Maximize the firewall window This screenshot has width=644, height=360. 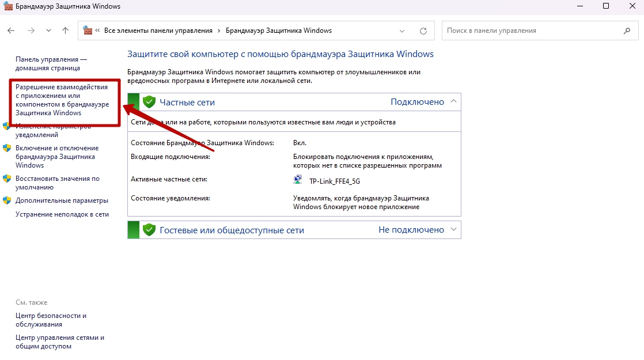pos(606,6)
